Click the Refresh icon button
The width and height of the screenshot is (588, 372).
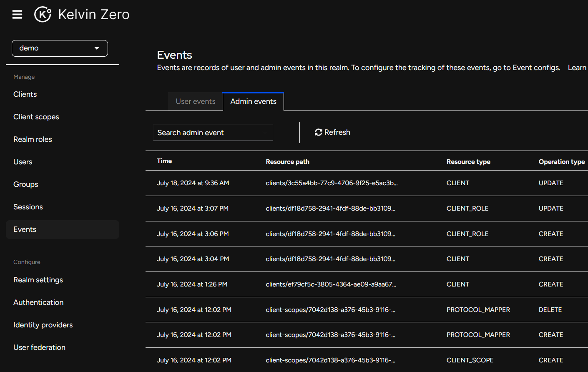pyautogui.click(x=319, y=132)
